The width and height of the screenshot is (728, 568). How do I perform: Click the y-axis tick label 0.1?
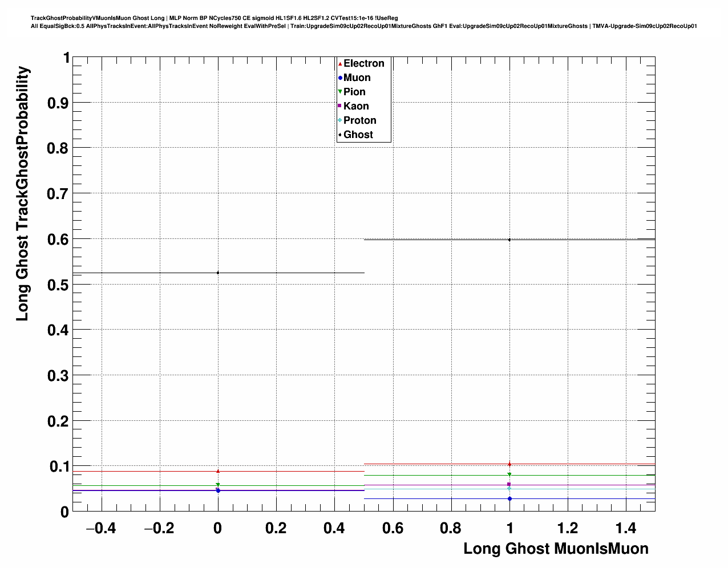(x=58, y=467)
